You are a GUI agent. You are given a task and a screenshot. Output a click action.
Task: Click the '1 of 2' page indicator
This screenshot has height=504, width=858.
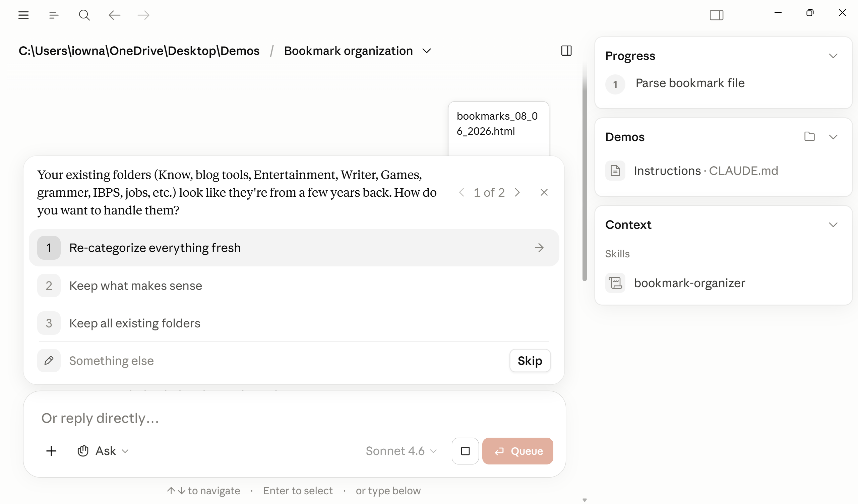489,193
